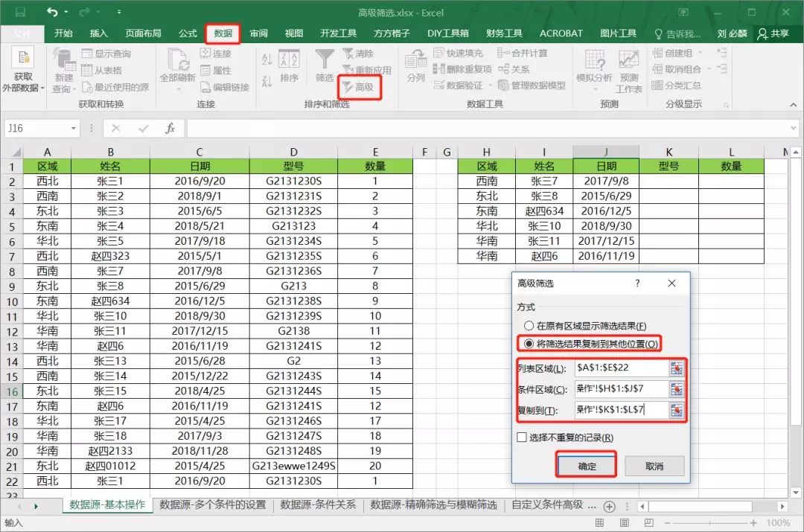Click the vertical scrollbar down arrow
The width and height of the screenshot is (804, 532).
tap(795, 493)
